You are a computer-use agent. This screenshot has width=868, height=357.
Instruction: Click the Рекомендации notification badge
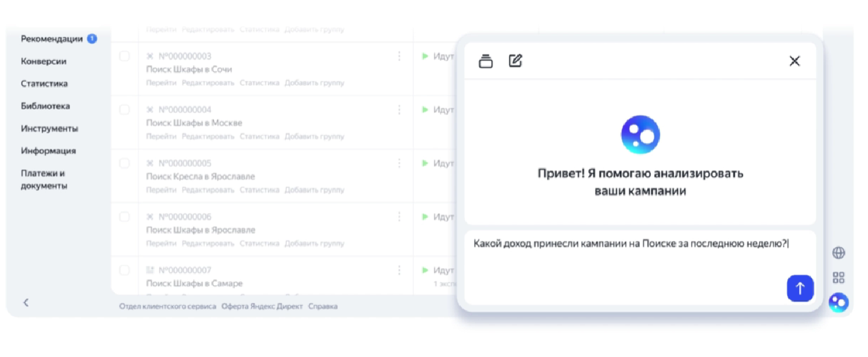coord(93,38)
